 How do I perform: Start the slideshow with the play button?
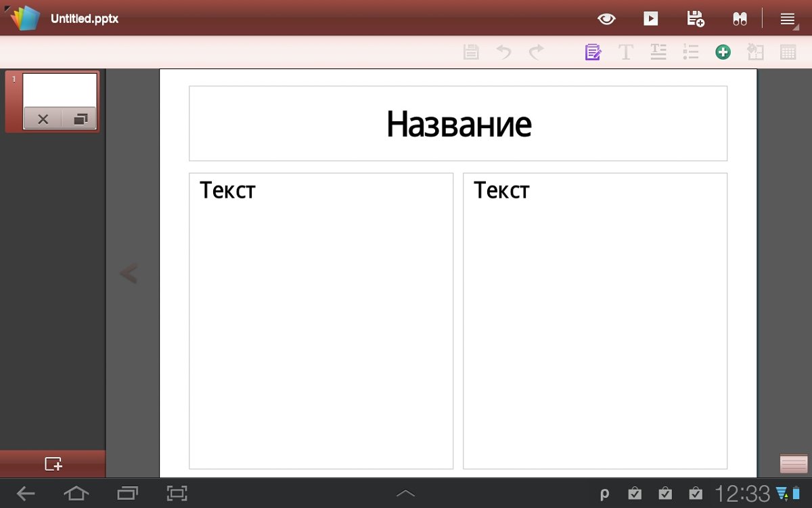point(650,19)
